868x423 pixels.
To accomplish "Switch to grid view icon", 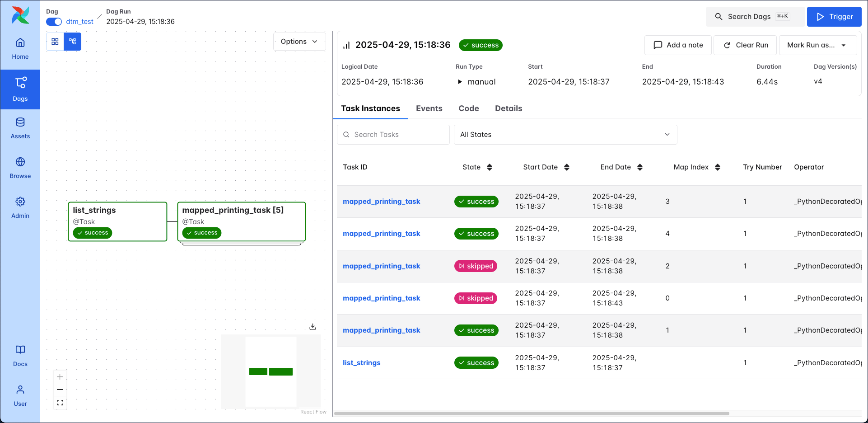I will (x=55, y=42).
